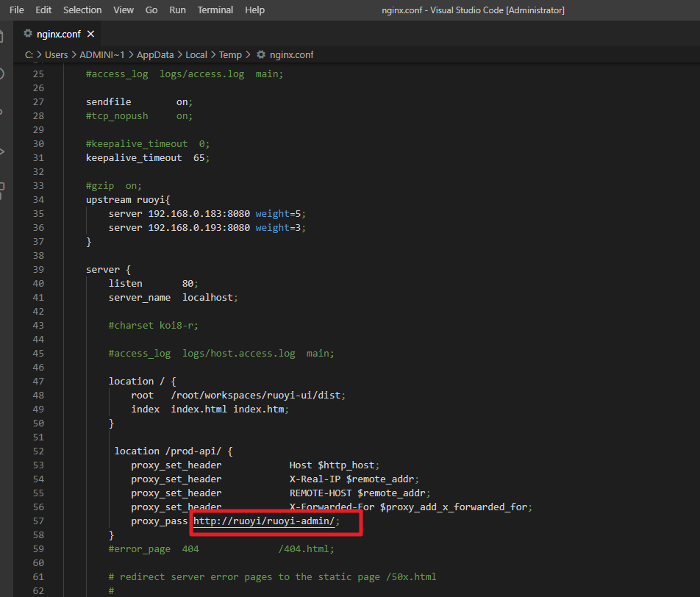
Task: Open the Run menu
Action: [177, 10]
